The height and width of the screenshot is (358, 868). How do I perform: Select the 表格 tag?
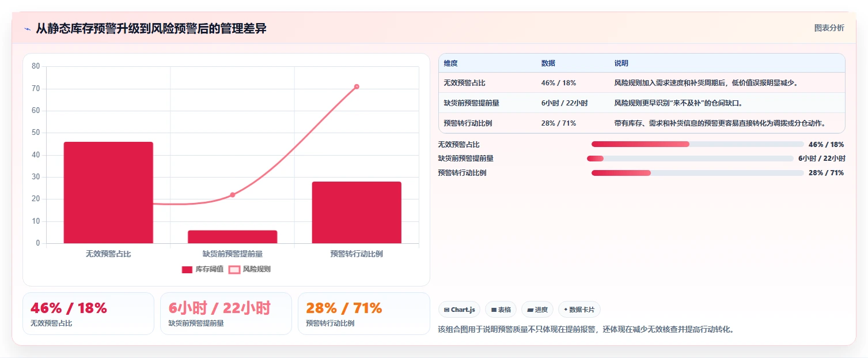501,310
